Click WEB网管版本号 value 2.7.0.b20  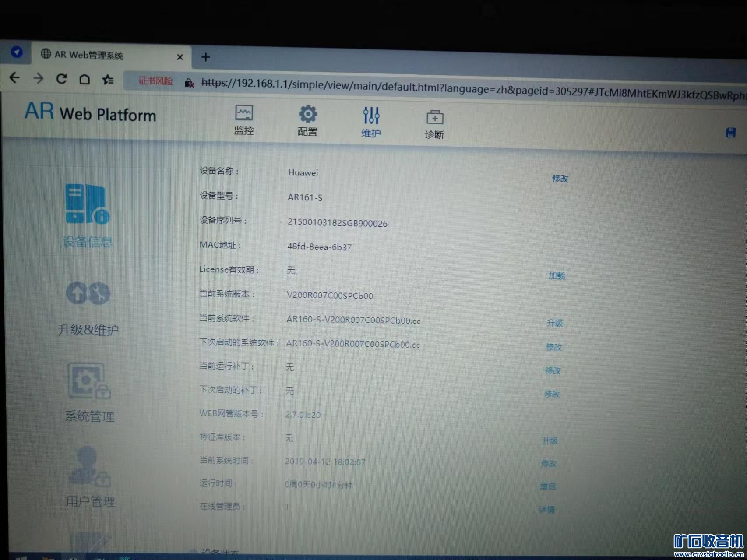[x=303, y=414]
